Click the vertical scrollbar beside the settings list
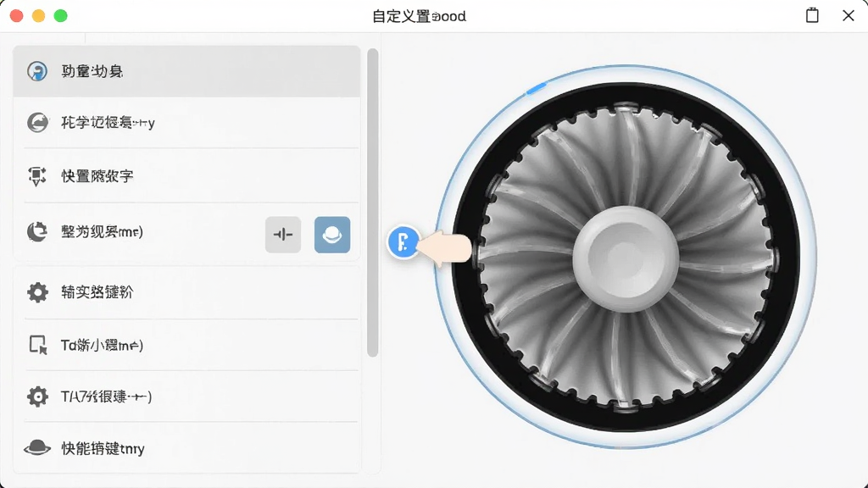This screenshot has width=868, height=488. tap(373, 203)
